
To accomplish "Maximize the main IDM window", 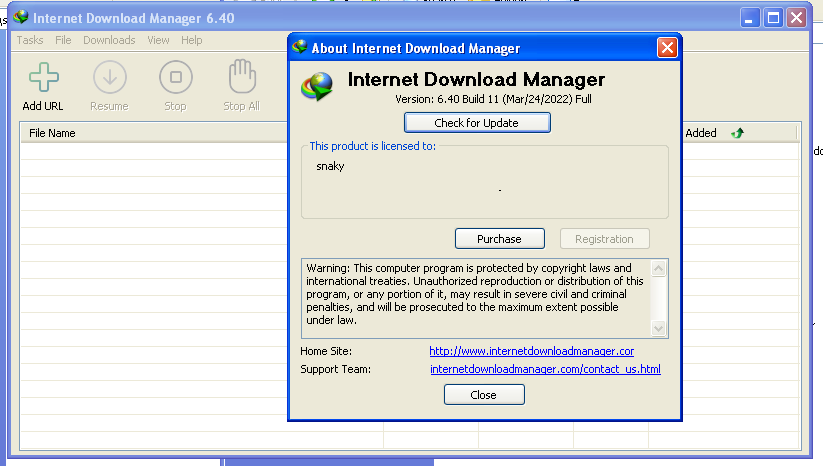I will point(773,18).
